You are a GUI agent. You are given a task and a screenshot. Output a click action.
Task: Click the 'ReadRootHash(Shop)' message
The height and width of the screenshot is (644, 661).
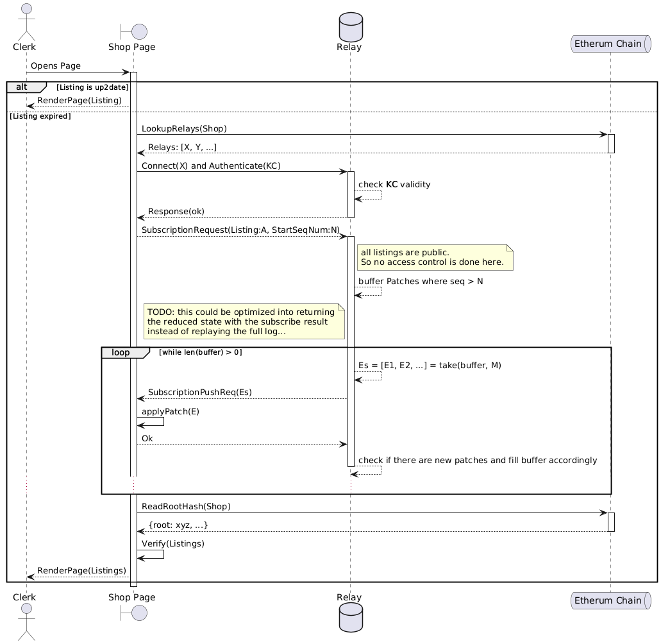click(186, 507)
